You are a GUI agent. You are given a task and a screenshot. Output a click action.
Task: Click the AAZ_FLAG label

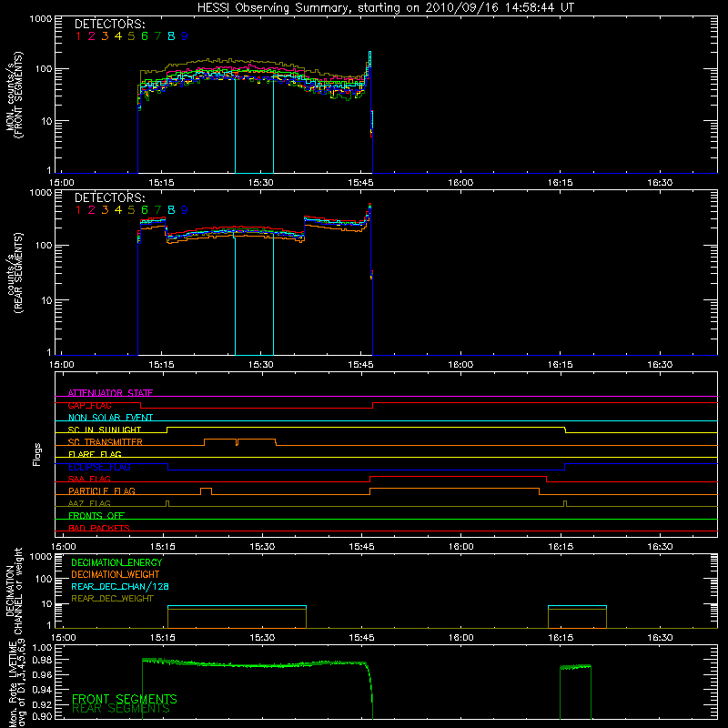[89, 504]
